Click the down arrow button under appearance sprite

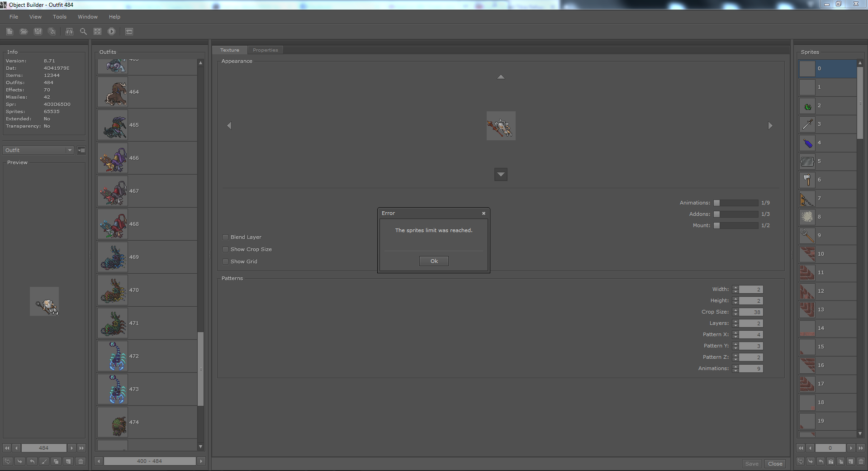click(501, 175)
